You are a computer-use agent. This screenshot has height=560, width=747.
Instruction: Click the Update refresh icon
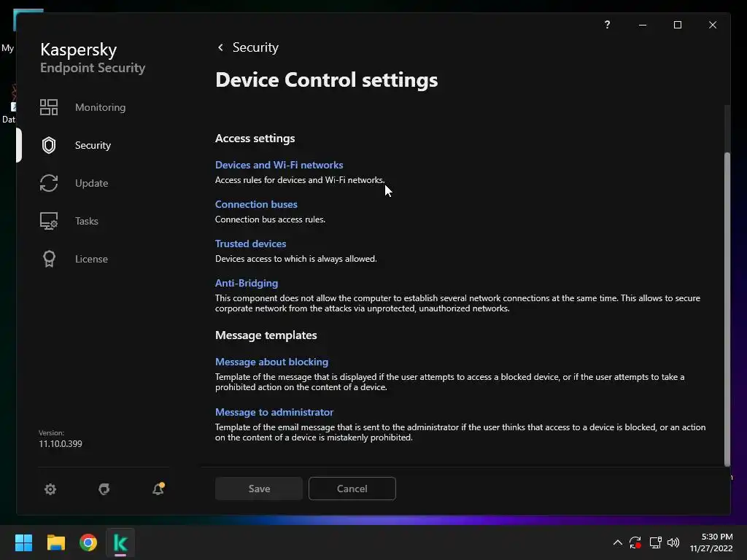[49, 183]
